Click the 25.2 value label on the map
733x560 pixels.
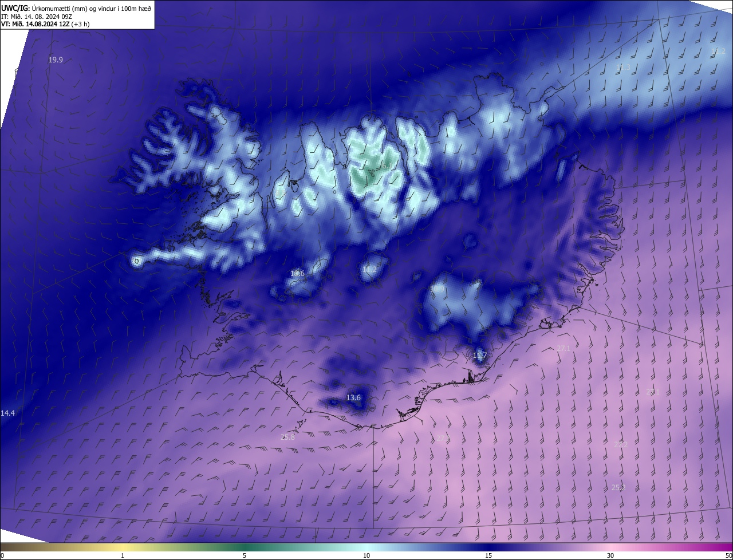(x=618, y=487)
